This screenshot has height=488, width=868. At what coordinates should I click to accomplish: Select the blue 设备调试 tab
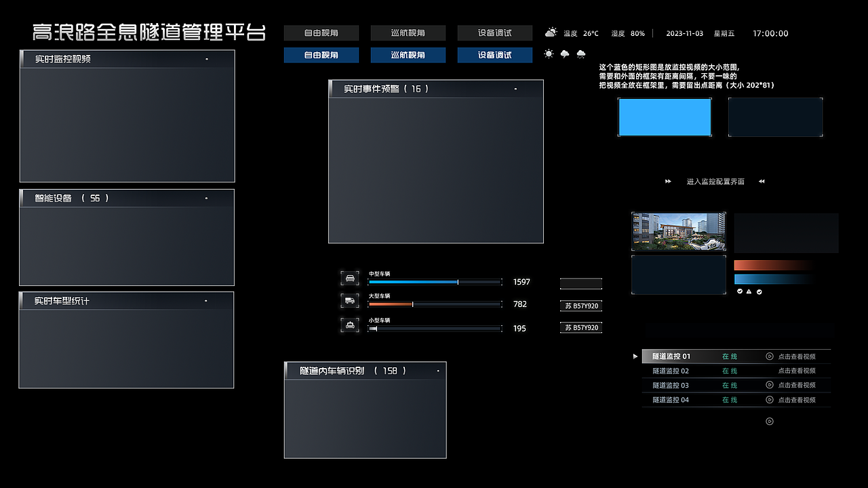(495, 55)
